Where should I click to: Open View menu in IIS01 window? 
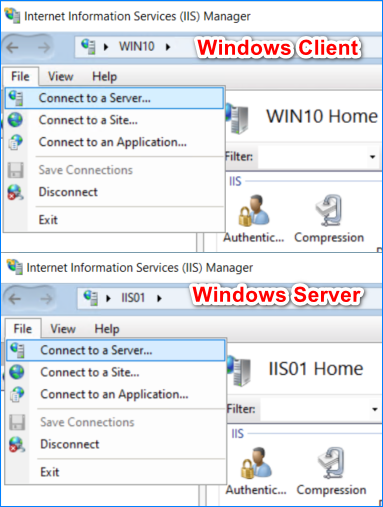coord(63,329)
